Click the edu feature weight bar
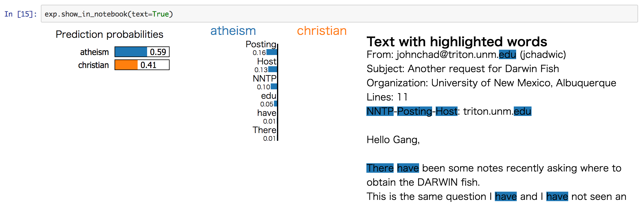Screen dimensions: 644x210 [x=276, y=104]
